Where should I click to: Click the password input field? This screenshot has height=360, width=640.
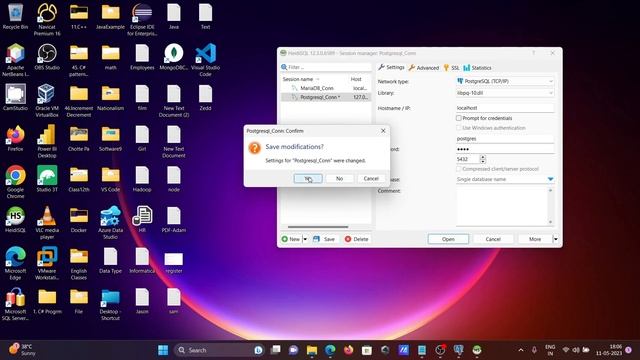point(505,149)
